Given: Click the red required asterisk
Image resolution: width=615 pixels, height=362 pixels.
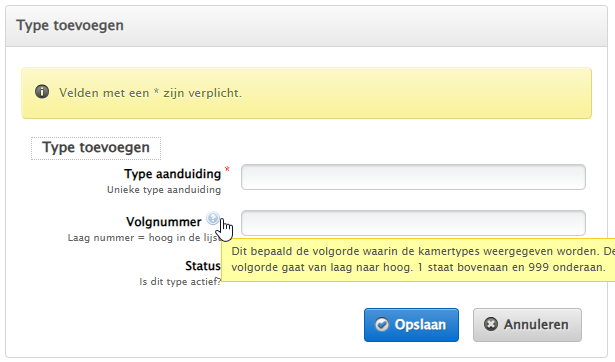Looking at the screenshot, I should [227, 169].
